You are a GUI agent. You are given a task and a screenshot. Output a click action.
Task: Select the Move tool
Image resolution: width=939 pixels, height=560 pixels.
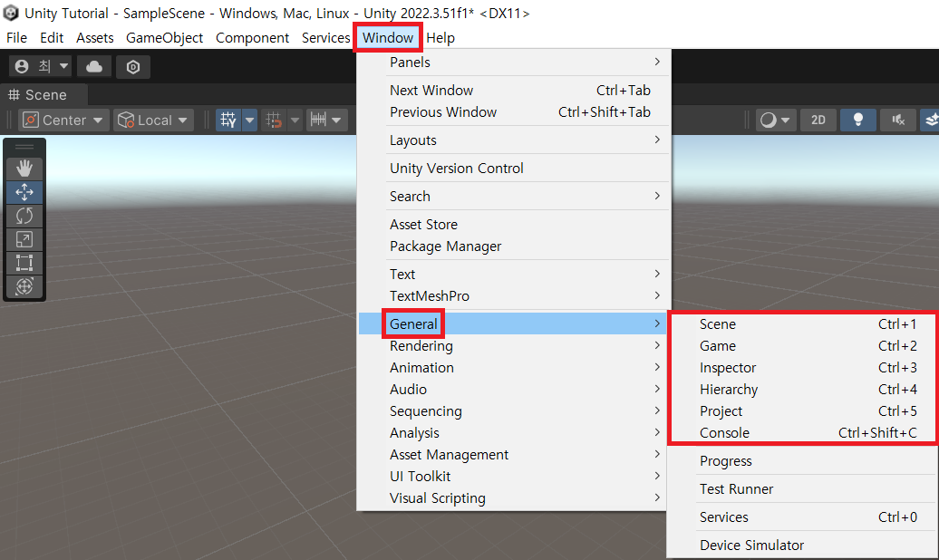tap(24, 192)
